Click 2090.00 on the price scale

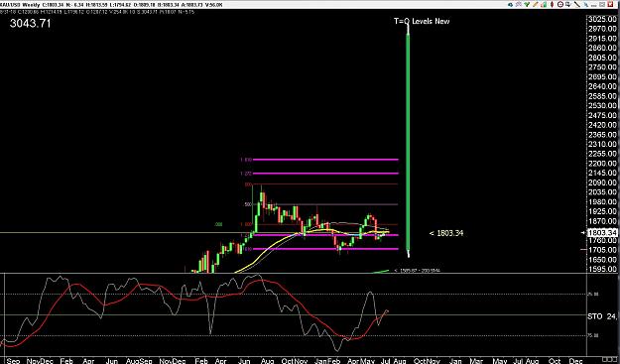(603, 182)
